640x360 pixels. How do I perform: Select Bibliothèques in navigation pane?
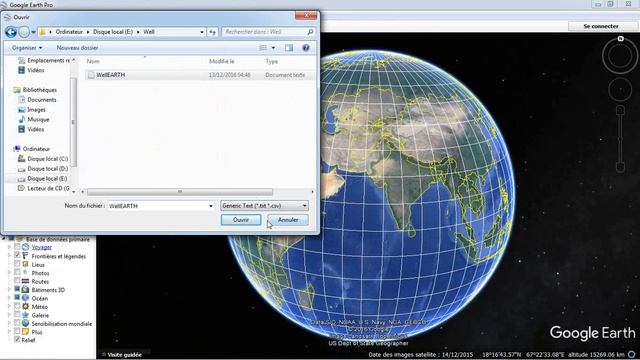pos(35,90)
